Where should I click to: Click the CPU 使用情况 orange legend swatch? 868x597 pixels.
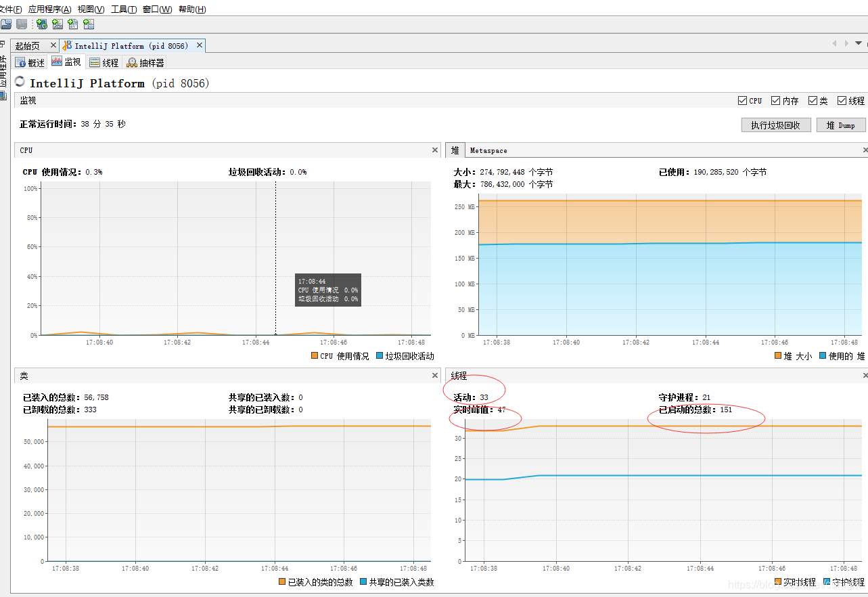[x=315, y=355]
